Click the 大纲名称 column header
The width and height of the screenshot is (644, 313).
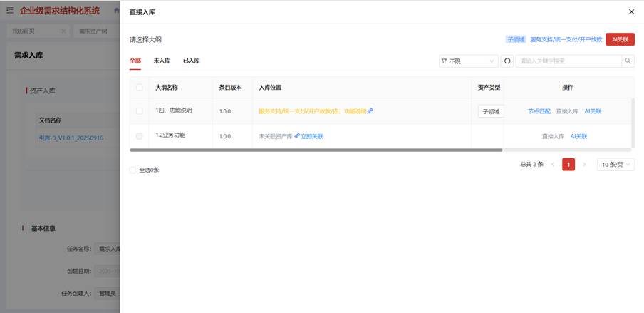pos(166,87)
